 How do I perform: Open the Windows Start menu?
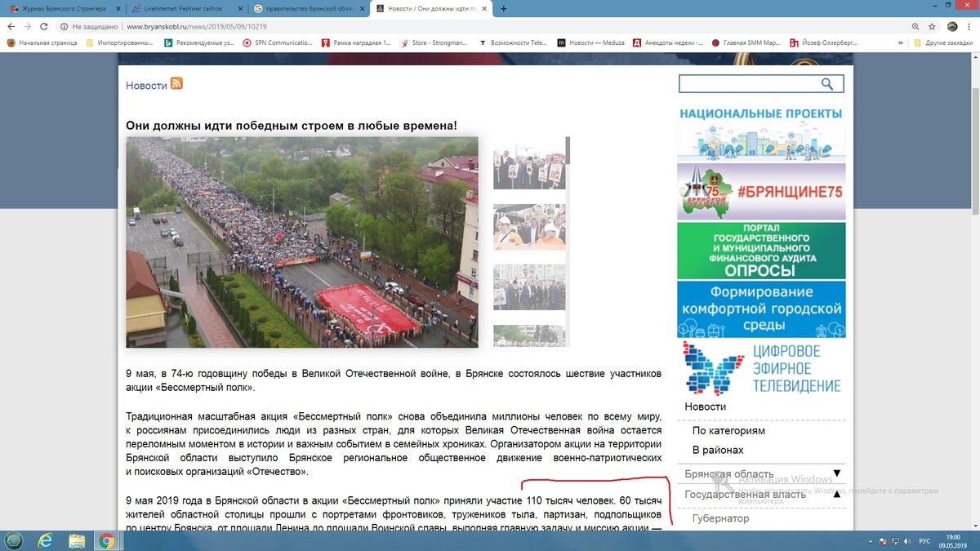click(14, 540)
